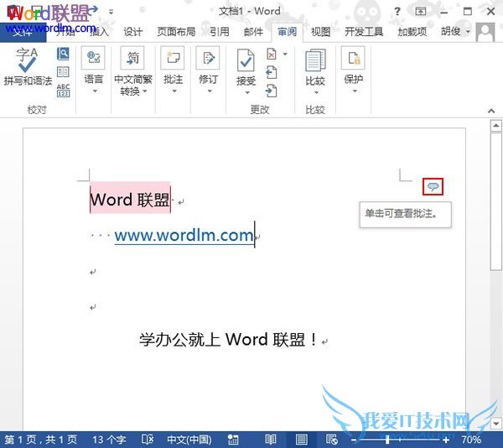Run the Spelling and Grammar check
The height and width of the screenshot is (448, 503).
(28, 66)
